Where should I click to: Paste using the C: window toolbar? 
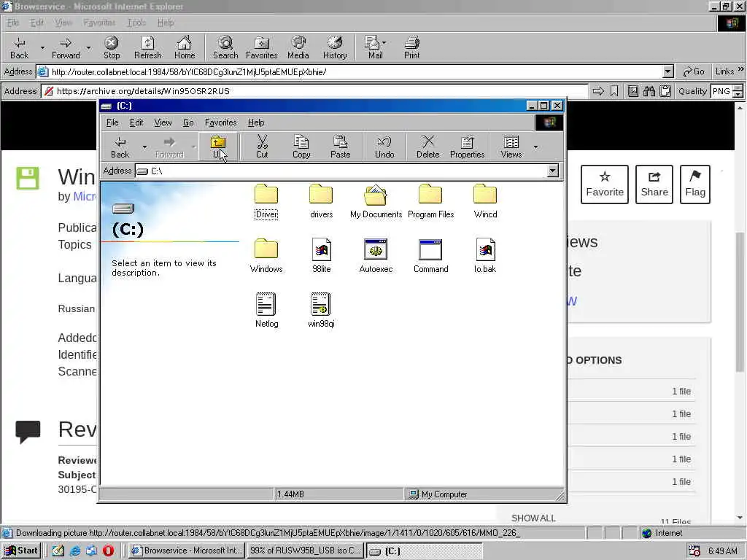point(340,147)
